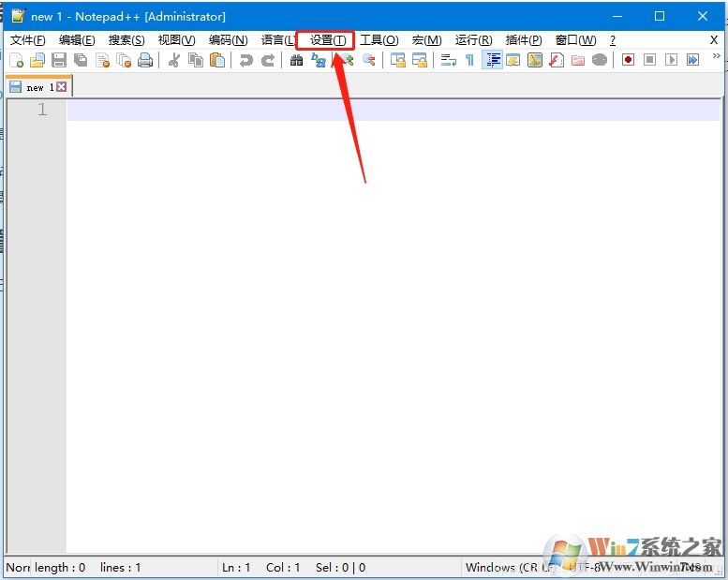
Task: Open the 编码(N) menu
Action: click(x=228, y=40)
